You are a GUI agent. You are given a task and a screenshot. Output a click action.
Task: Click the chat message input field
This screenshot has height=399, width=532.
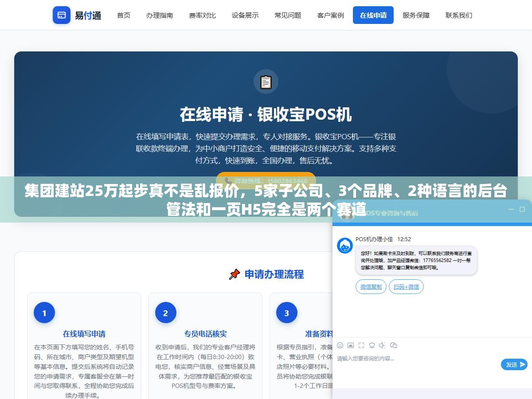point(417,359)
